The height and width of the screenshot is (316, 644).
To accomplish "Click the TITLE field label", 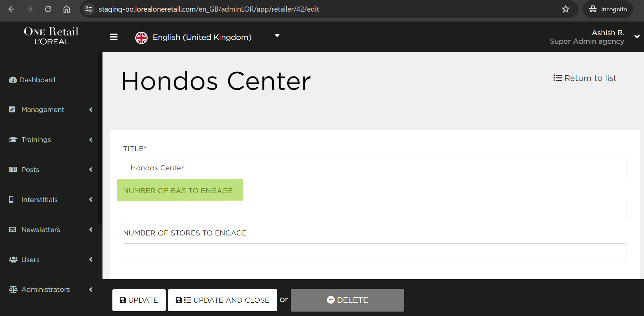I will pos(135,149).
